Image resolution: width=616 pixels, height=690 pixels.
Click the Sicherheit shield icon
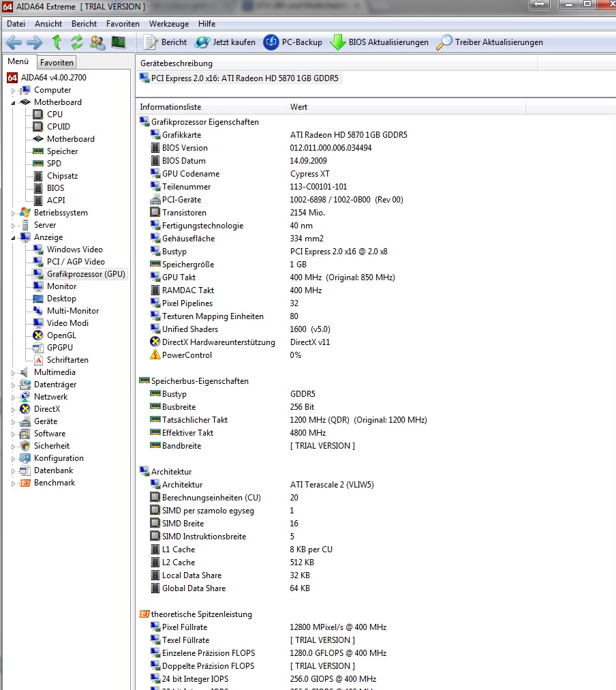25,446
